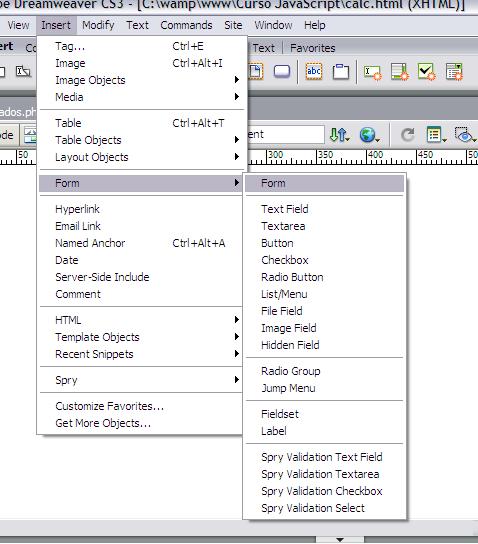This screenshot has height=544, width=478.
Task: Expand the Image Objects submenu
Action: coord(141,80)
